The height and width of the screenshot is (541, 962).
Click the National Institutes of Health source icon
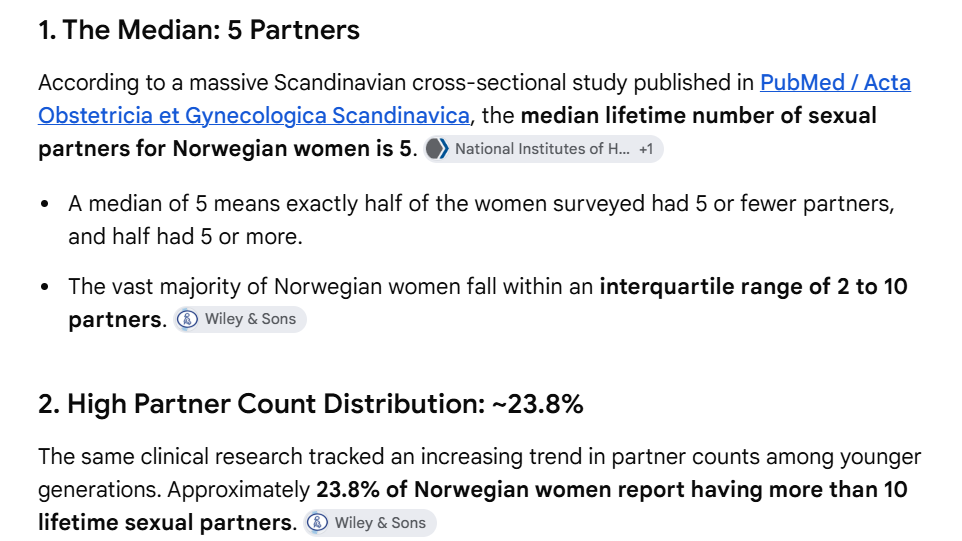pyautogui.click(x=437, y=149)
